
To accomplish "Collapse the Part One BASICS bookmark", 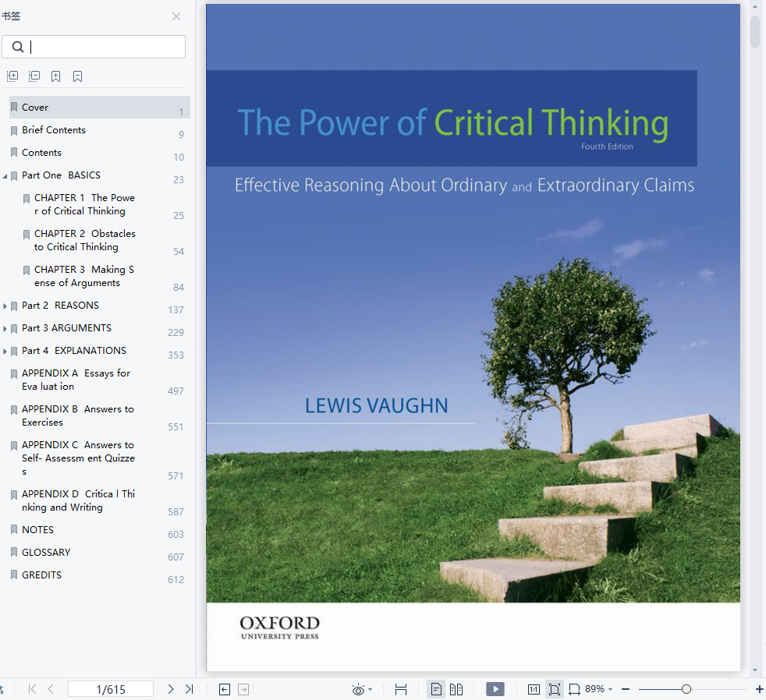I will tap(5, 175).
